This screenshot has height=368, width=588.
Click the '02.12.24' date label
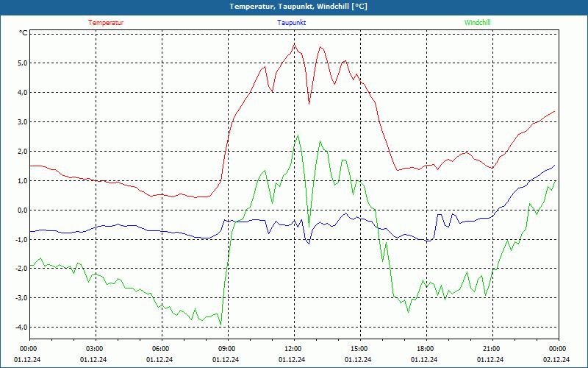click(x=556, y=359)
